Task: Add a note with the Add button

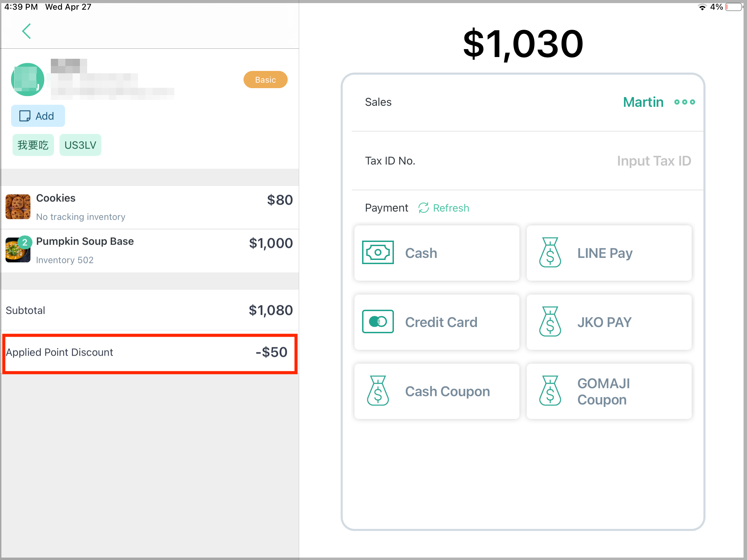Action: coord(38,116)
